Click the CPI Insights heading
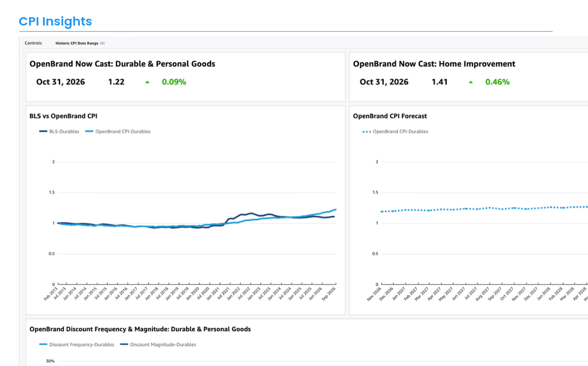 pos(55,22)
